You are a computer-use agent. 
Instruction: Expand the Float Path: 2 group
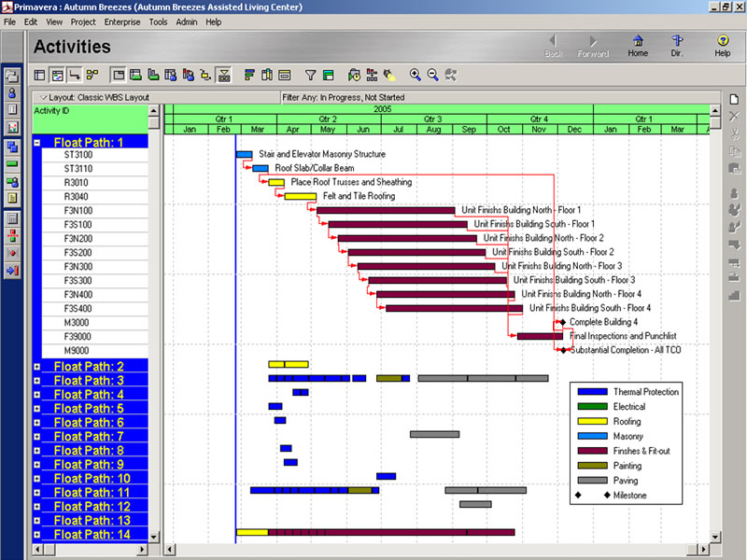pos(37,367)
